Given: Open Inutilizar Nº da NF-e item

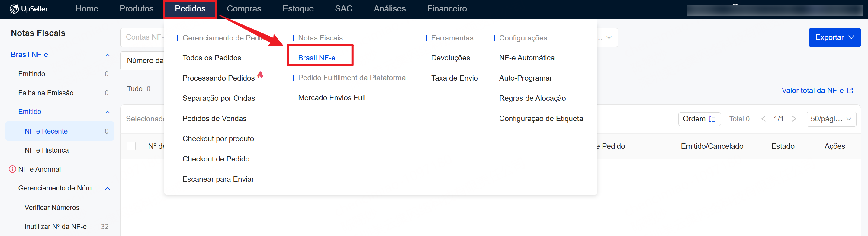Looking at the screenshot, I should point(56,227).
